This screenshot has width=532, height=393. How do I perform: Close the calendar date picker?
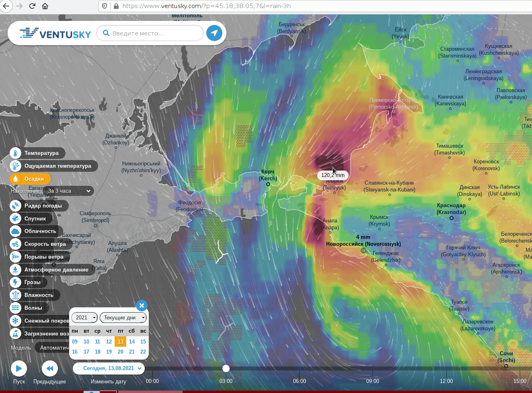[x=142, y=305]
